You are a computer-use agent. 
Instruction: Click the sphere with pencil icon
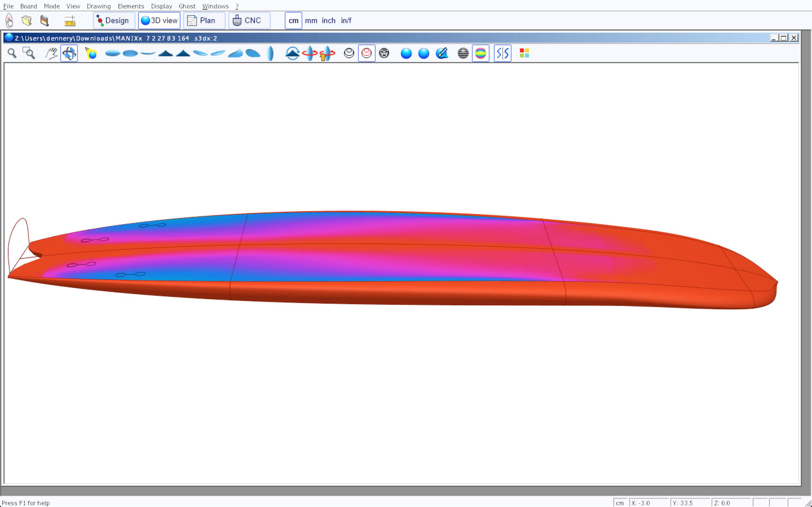point(442,53)
